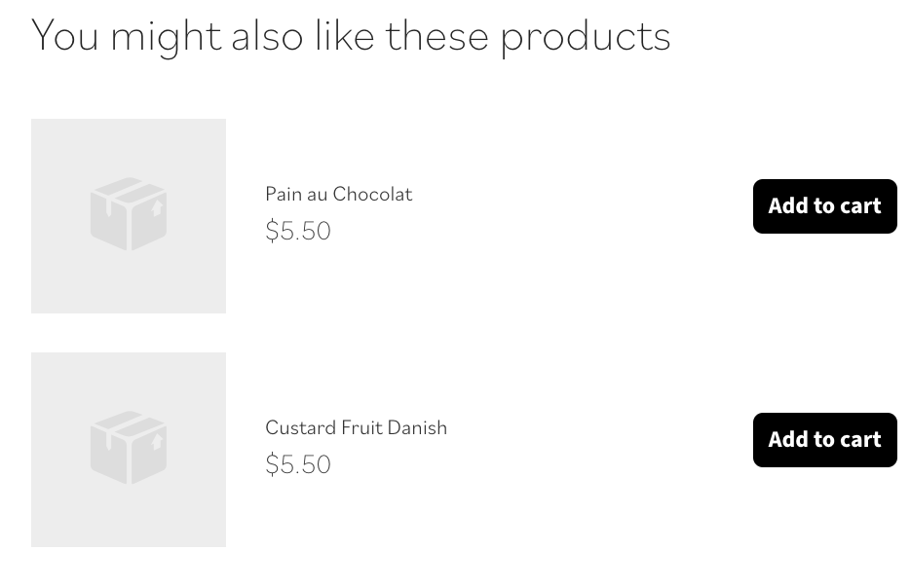Click the "You might also like these products" heading

tap(351, 37)
